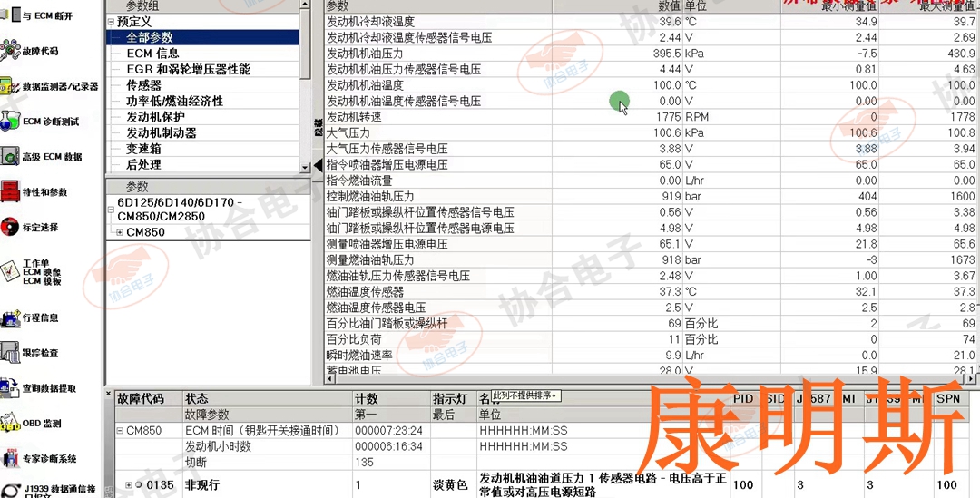Expand fault code 0135 row

click(x=129, y=485)
